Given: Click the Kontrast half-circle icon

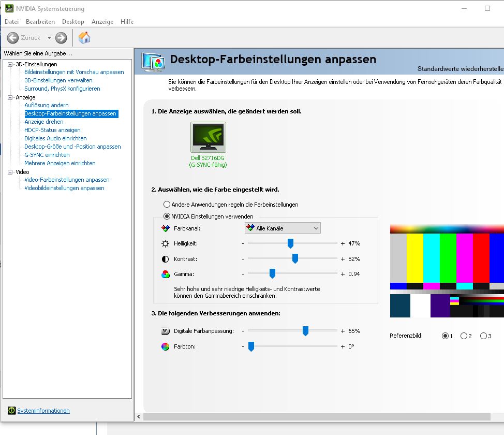Looking at the screenshot, I should [x=165, y=259].
